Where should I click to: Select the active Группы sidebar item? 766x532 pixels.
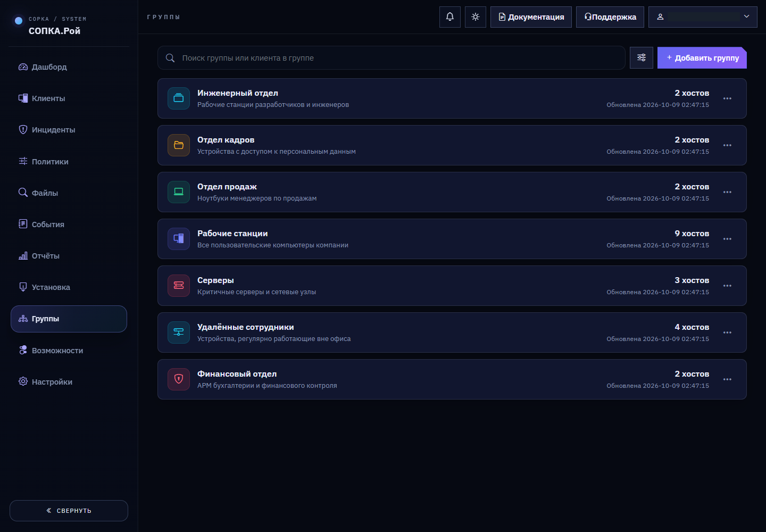[69, 319]
